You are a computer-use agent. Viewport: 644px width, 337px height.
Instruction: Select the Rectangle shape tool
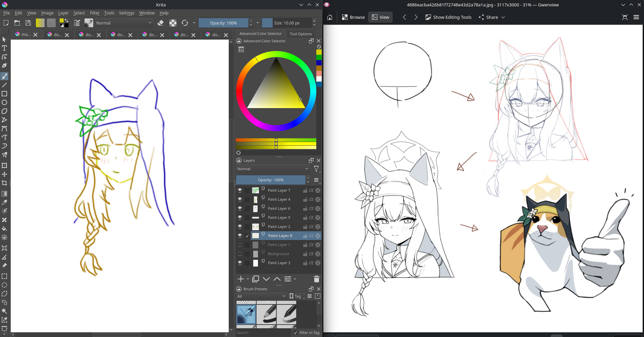(4, 94)
